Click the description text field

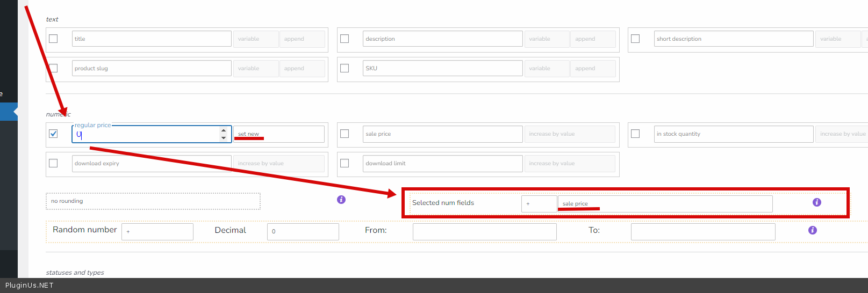coord(442,39)
